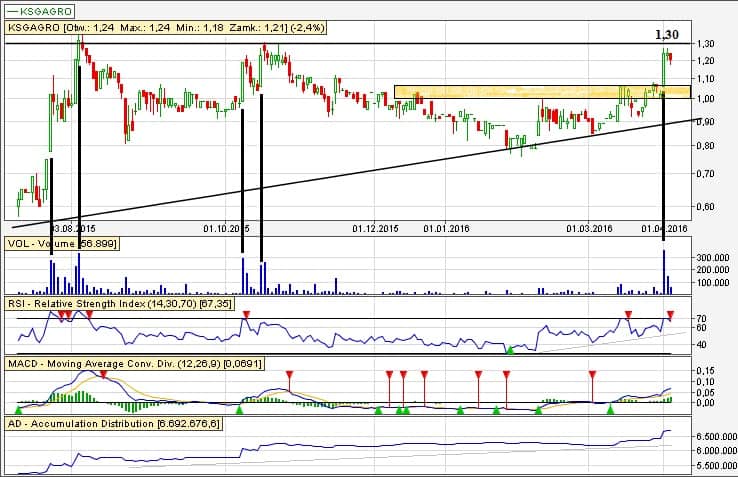The image size is (738, 477).
Task: Click the rightmost red MACD sell marker
Action: pyautogui.click(x=592, y=374)
